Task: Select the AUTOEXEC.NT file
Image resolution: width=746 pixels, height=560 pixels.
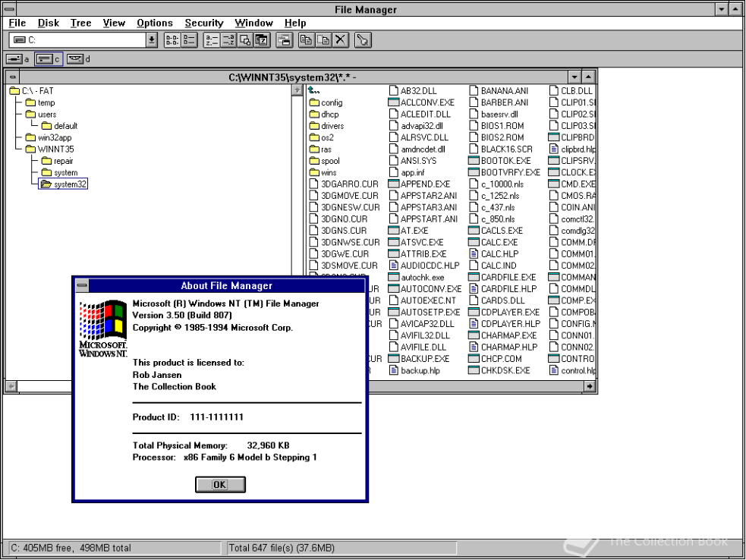Action: [x=423, y=300]
